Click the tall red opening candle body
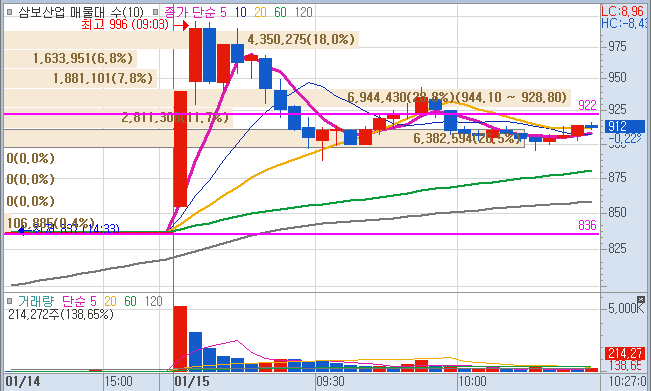The width and height of the screenshot is (651, 391). click(180, 149)
